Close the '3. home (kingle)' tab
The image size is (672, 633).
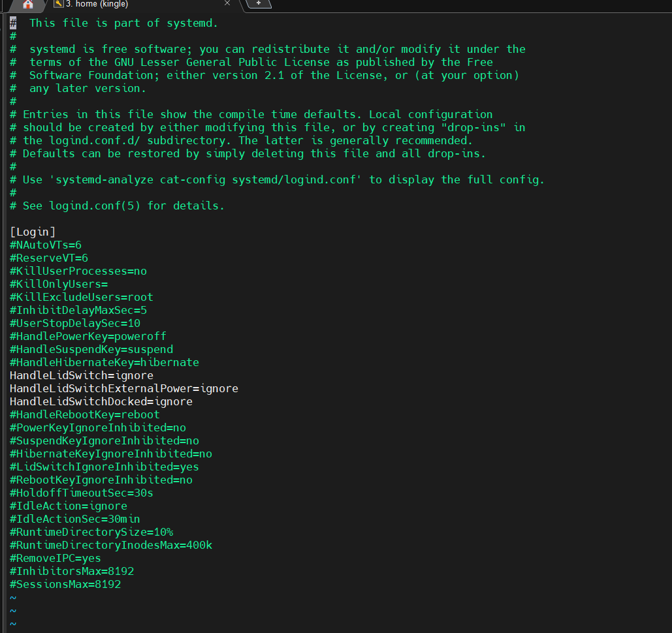tap(227, 3)
